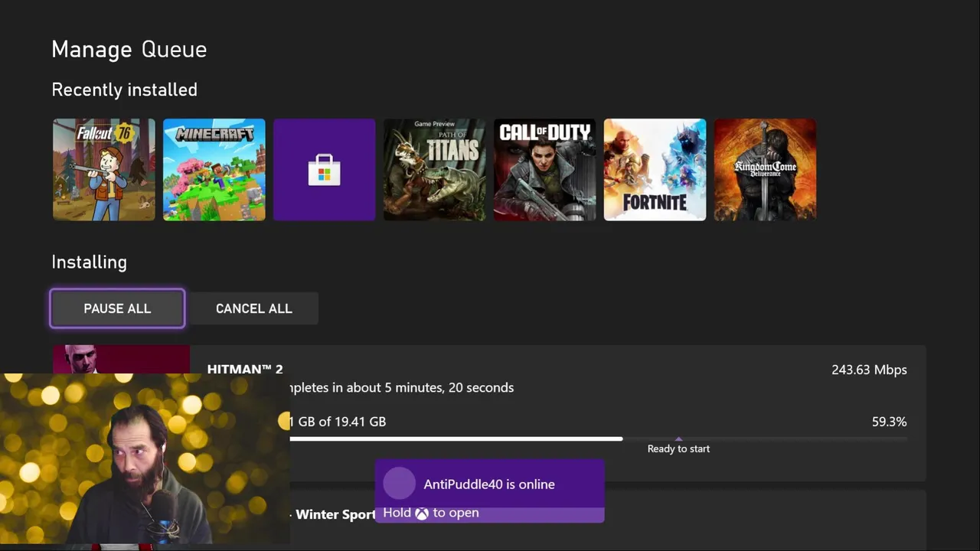Open the Minecraft game tile

pos(214,170)
